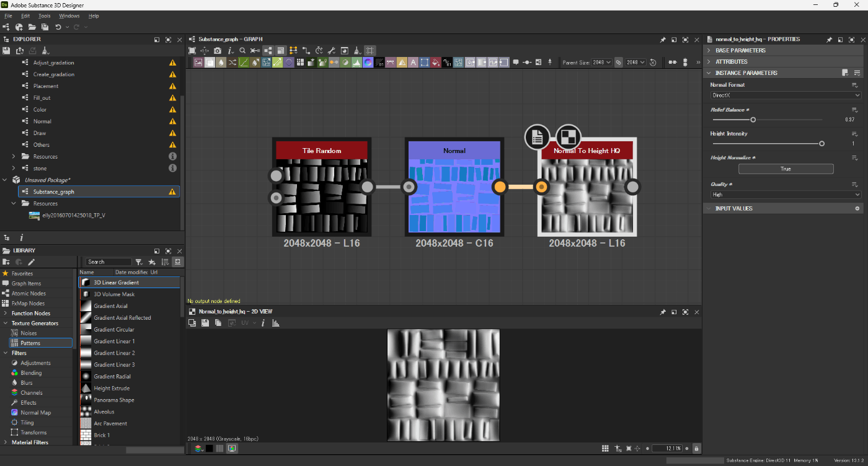Open Parent Size height dropdown
This screenshot has height=466, width=868.
pyautogui.click(x=635, y=62)
